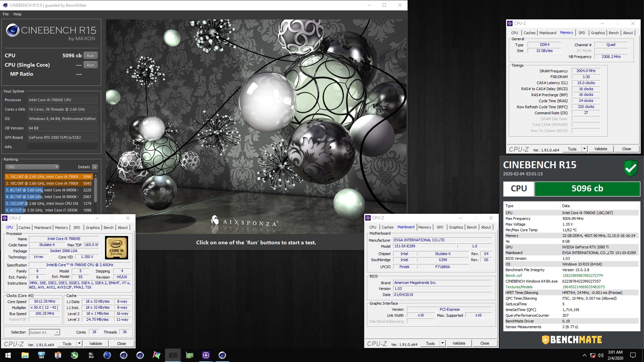Click the ranking list vertical scrollbar
This screenshot has width=644, height=362.
(96, 189)
